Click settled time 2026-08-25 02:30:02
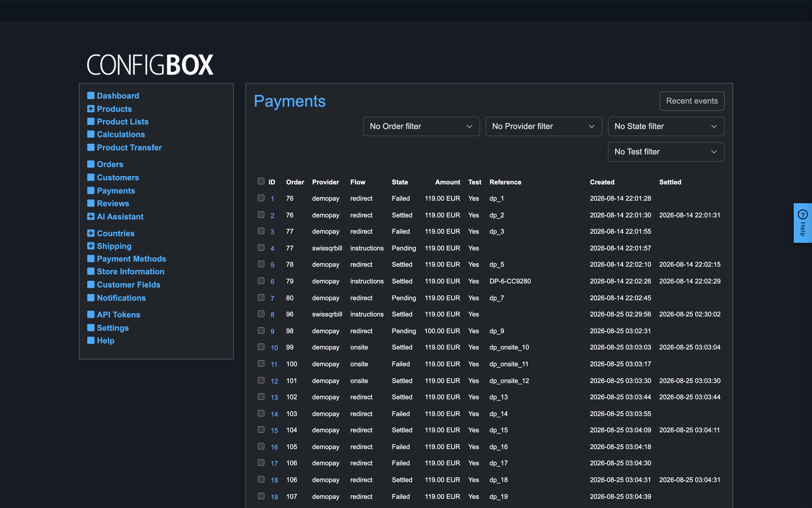The height and width of the screenshot is (508, 812). tap(689, 314)
